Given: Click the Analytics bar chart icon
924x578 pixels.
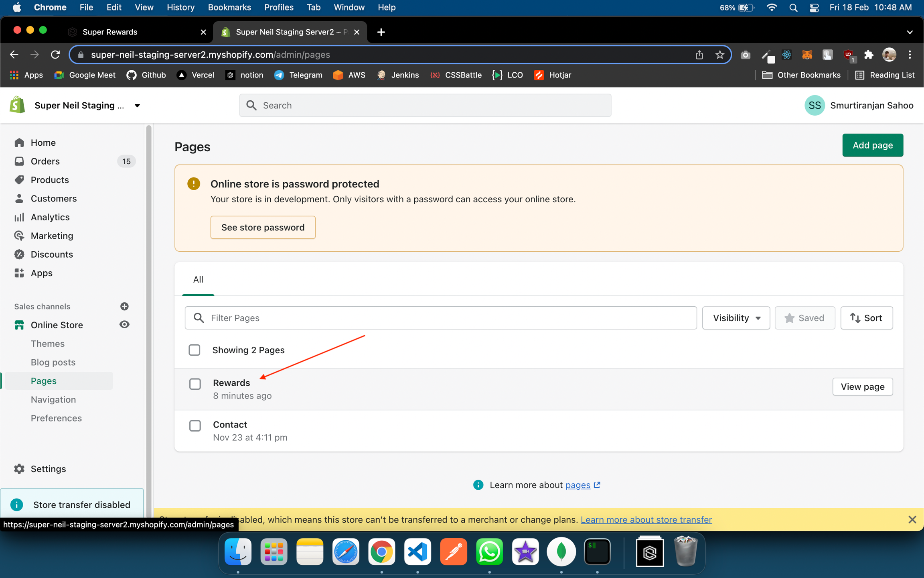Looking at the screenshot, I should click(x=19, y=217).
